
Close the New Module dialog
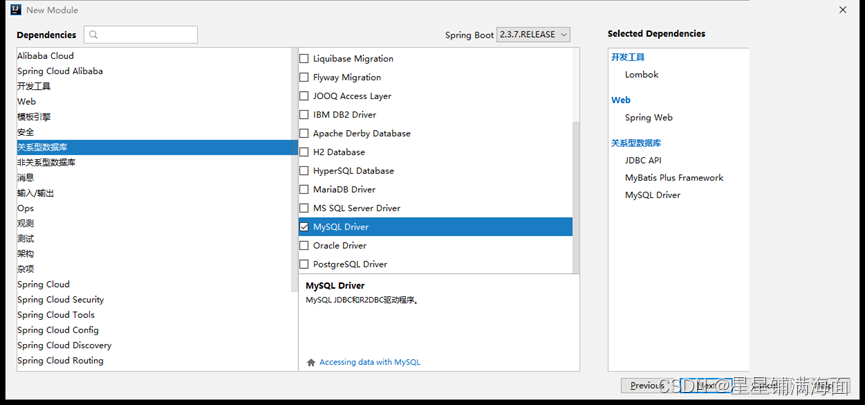pyautogui.click(x=842, y=10)
